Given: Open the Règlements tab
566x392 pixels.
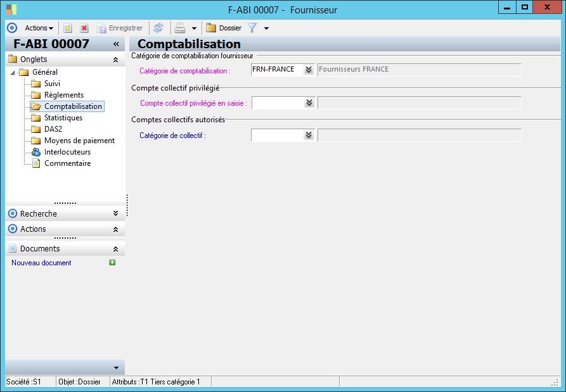Looking at the screenshot, I should click(64, 95).
